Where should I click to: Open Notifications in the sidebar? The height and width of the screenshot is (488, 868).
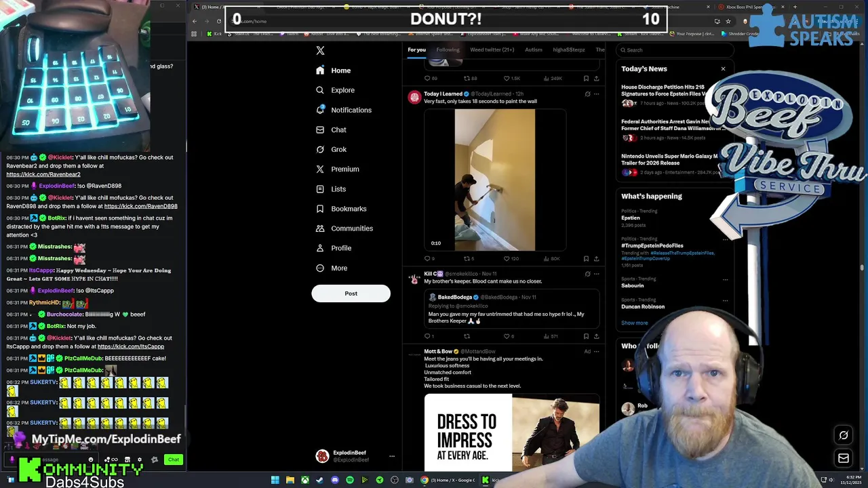344,110
